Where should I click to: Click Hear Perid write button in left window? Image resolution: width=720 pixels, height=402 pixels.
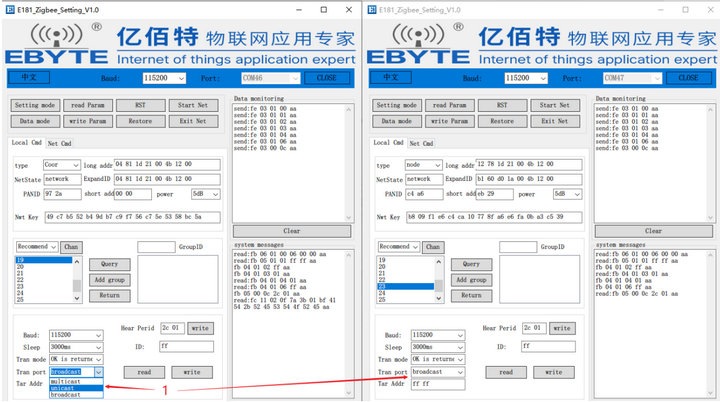[200, 328]
